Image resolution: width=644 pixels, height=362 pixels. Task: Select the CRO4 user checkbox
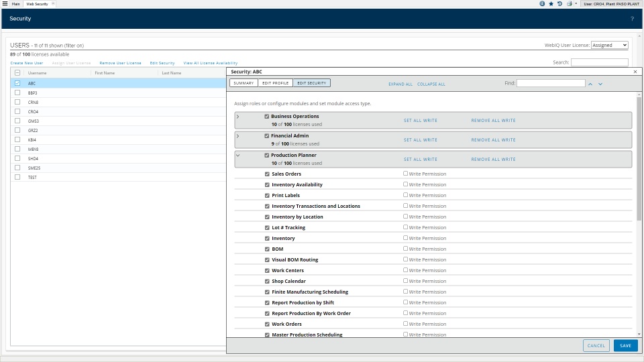pyautogui.click(x=17, y=111)
